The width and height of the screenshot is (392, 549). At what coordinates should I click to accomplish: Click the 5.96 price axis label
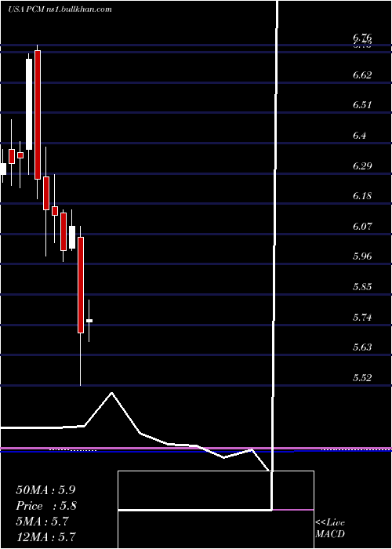coord(362,256)
